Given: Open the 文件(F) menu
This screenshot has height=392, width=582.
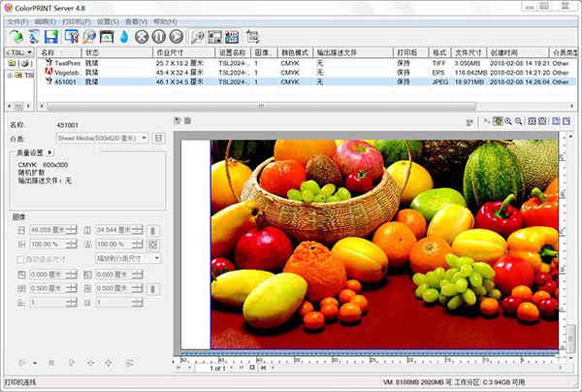Looking at the screenshot, I should click(x=17, y=20).
